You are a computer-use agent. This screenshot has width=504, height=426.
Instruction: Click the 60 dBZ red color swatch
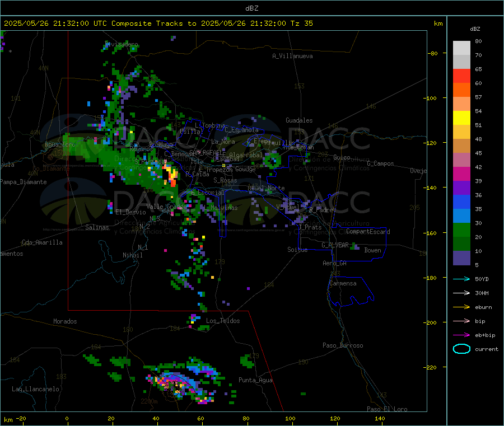coord(461,76)
